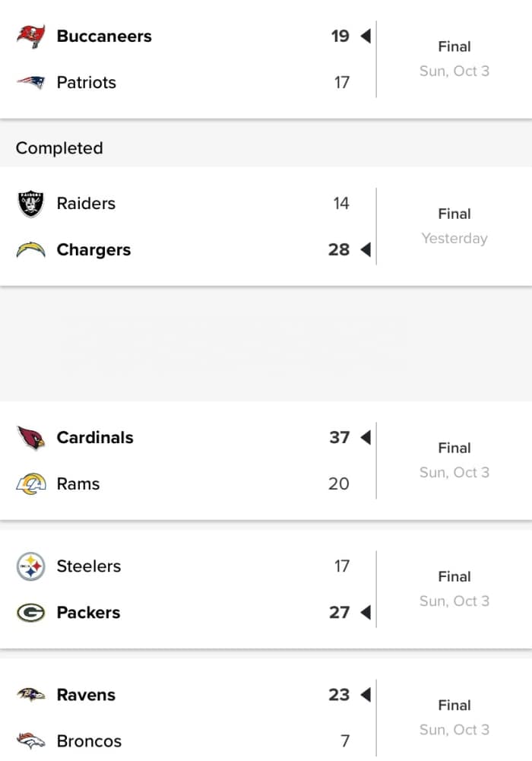Click the Broncos team logo
This screenshot has width=532, height=761.
[32, 740]
